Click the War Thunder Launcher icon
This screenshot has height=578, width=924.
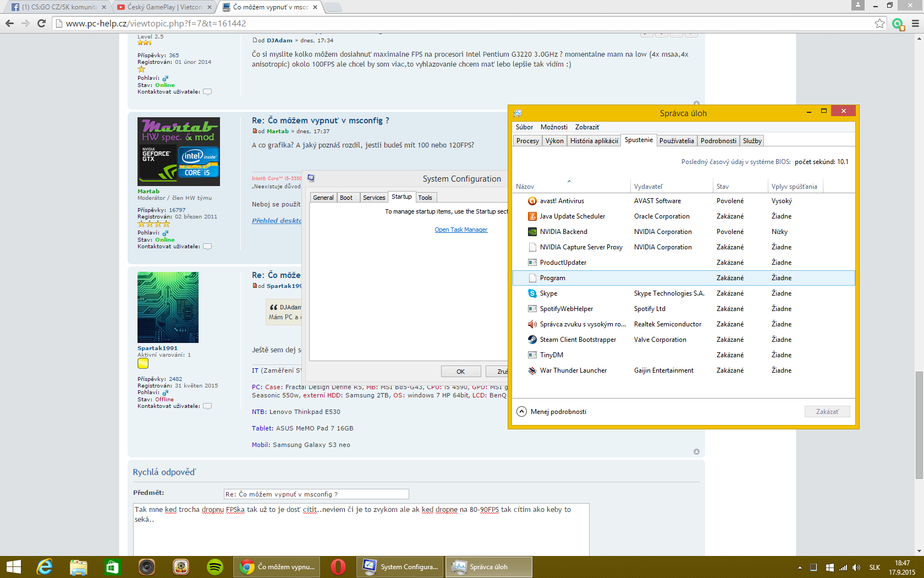pos(532,370)
